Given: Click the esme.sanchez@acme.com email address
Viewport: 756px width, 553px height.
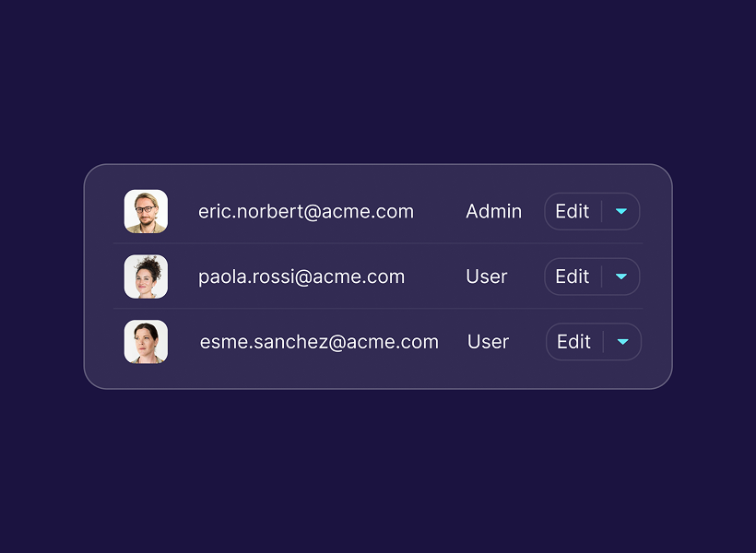Looking at the screenshot, I should [x=319, y=342].
